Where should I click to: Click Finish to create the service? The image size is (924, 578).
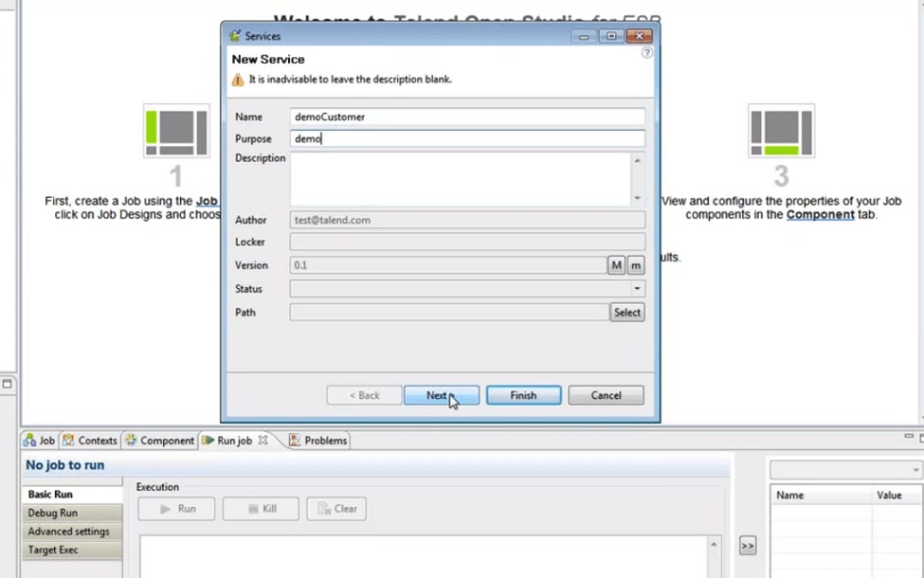[x=523, y=395]
